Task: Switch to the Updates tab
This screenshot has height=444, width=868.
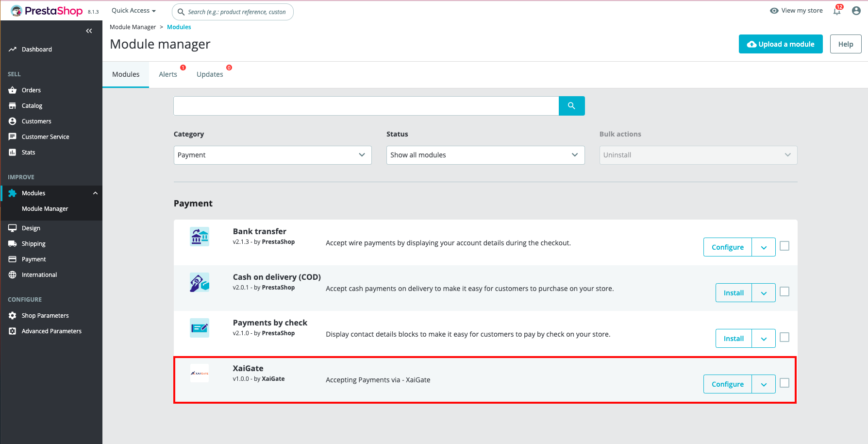Action: [x=210, y=74]
